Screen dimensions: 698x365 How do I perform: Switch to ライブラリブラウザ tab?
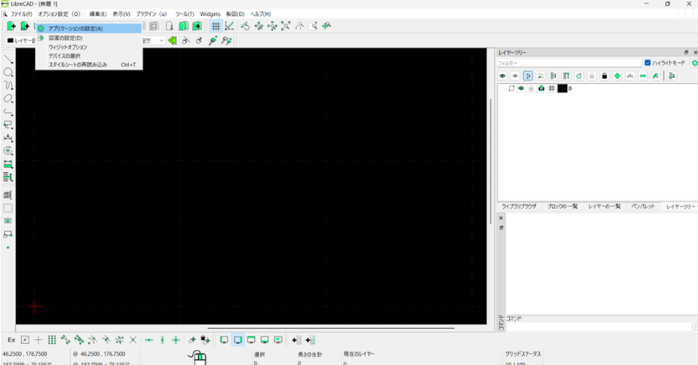[x=519, y=207]
